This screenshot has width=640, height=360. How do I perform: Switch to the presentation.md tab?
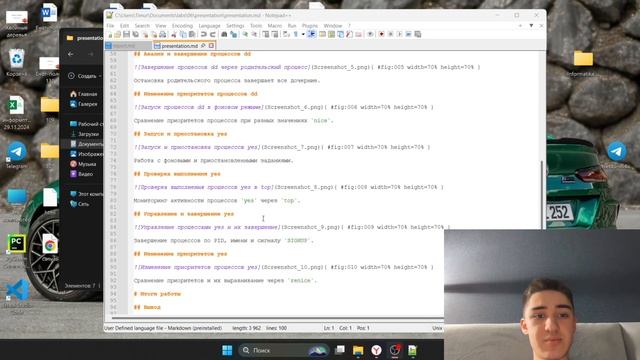pyautogui.click(x=180, y=46)
